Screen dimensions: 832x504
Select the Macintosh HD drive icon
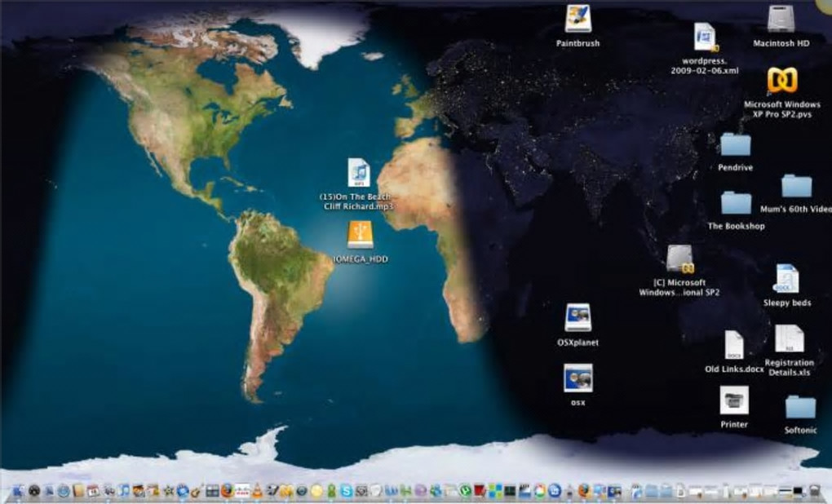click(x=781, y=19)
